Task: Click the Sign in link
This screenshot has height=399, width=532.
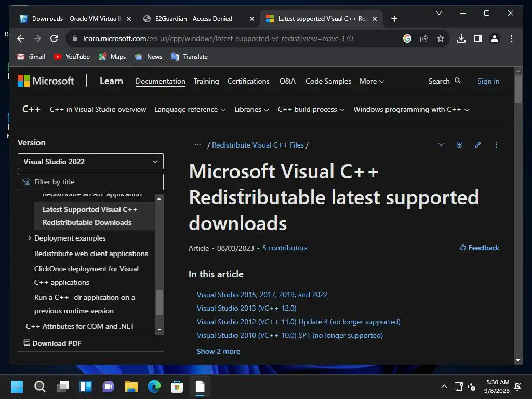Action: pos(488,82)
